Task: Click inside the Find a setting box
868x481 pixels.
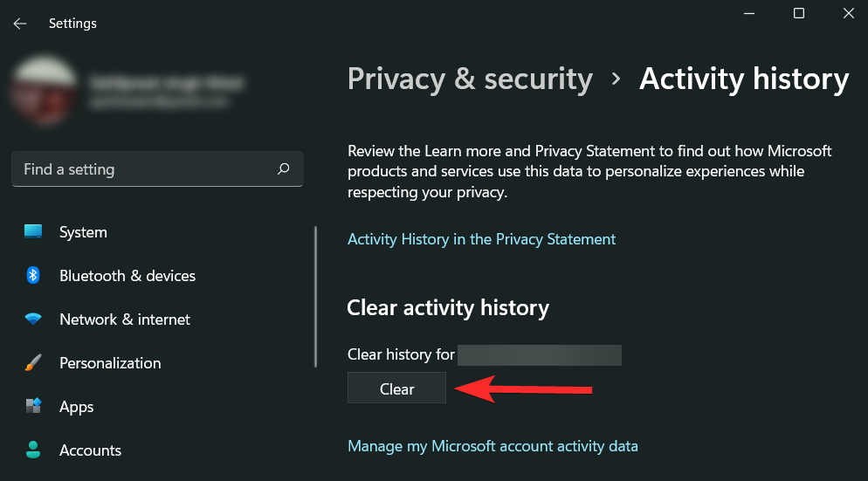Action: (144, 169)
